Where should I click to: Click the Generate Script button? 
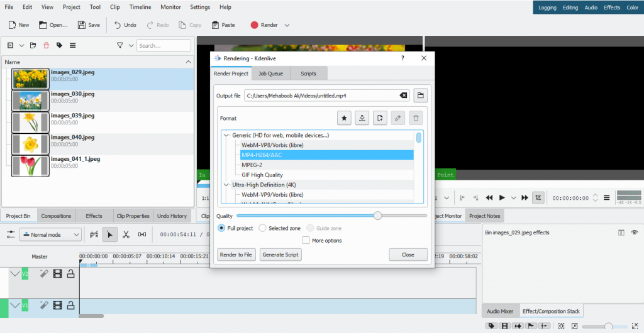click(280, 254)
